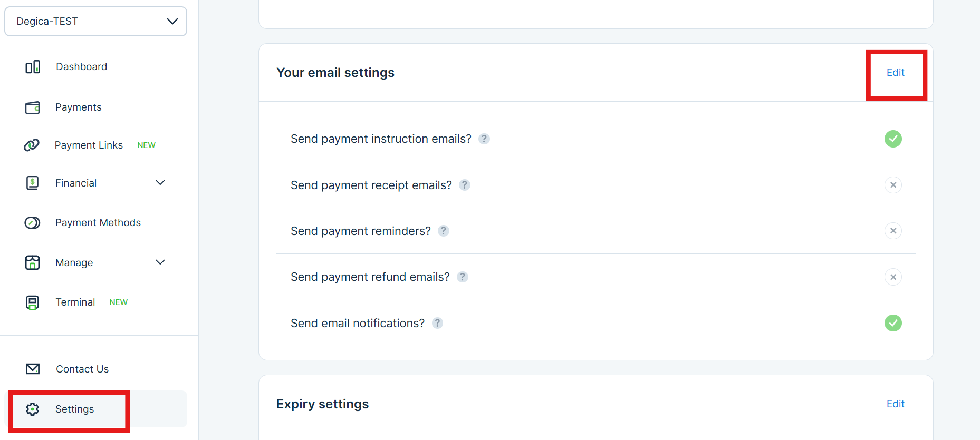Click help icon beside payment instruction emails
The height and width of the screenshot is (440, 980).
point(484,139)
